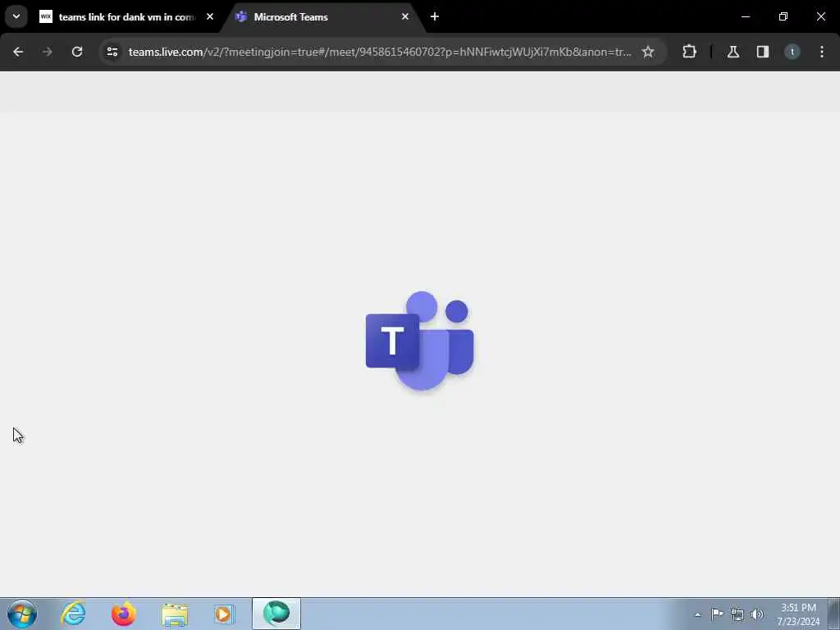Bookmark this page with the star
Screen dimensions: 840x630
click(x=648, y=52)
